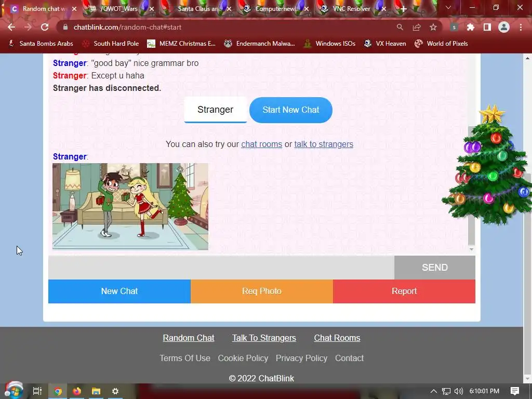
Task: Open Cookie Policy link
Action: click(243, 358)
